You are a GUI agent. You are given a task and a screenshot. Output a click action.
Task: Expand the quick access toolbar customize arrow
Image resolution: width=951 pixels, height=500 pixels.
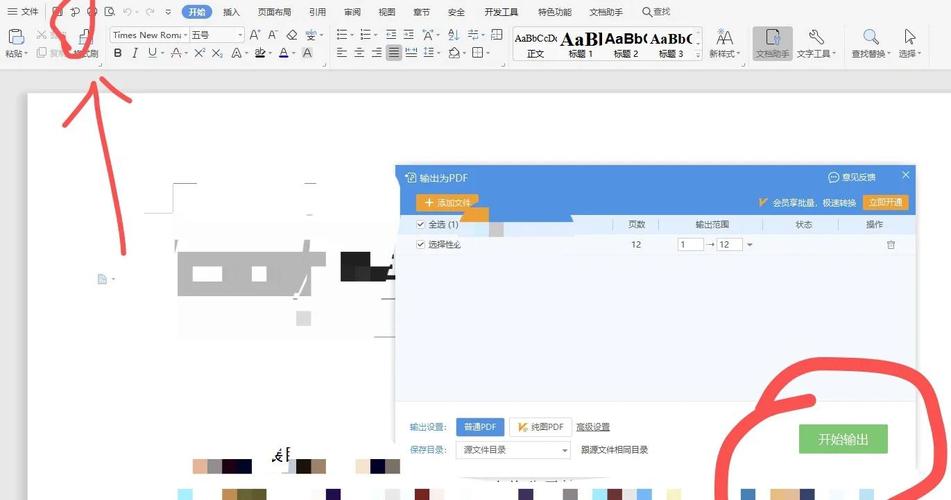[x=168, y=12]
